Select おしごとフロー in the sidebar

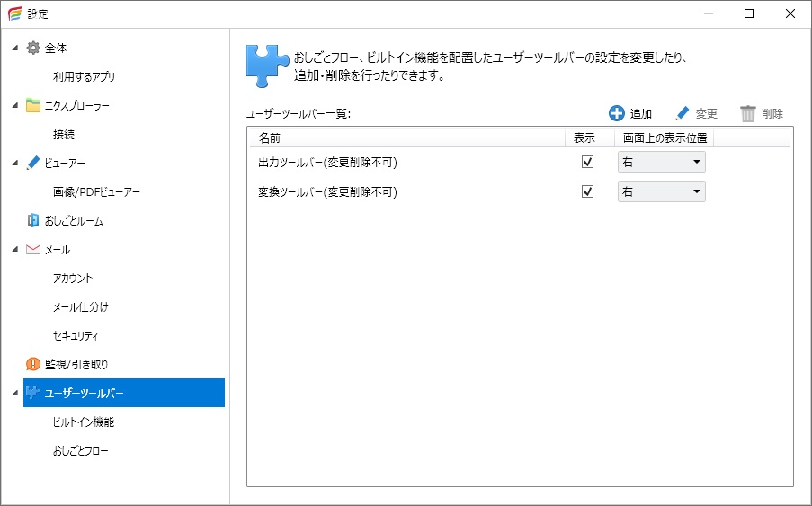(81, 450)
